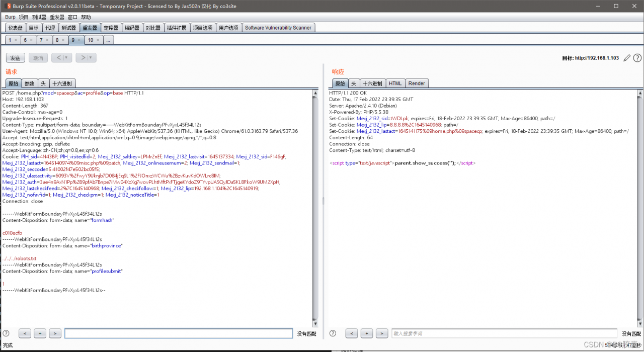644x352 pixels.
Task: Click the back history arrow button
Action: pyautogui.click(x=58, y=58)
